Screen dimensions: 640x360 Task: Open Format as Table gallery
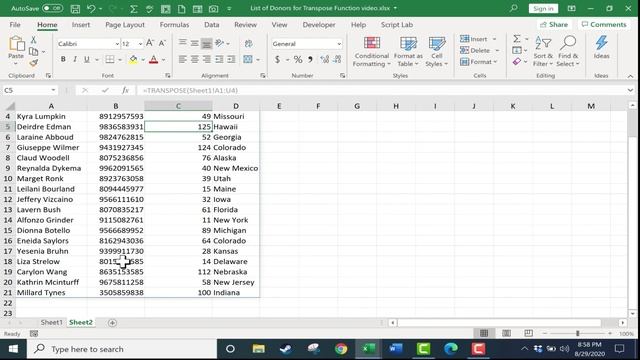pyautogui.click(x=408, y=51)
